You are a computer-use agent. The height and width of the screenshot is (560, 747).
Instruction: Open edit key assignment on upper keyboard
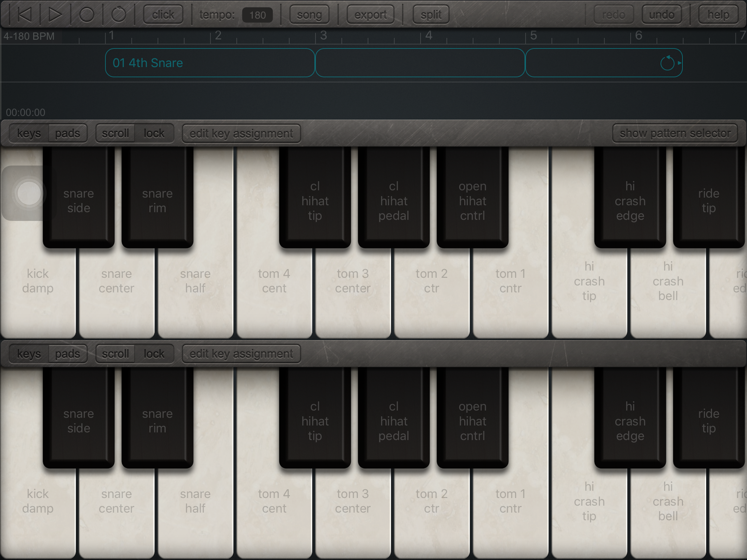[241, 133]
